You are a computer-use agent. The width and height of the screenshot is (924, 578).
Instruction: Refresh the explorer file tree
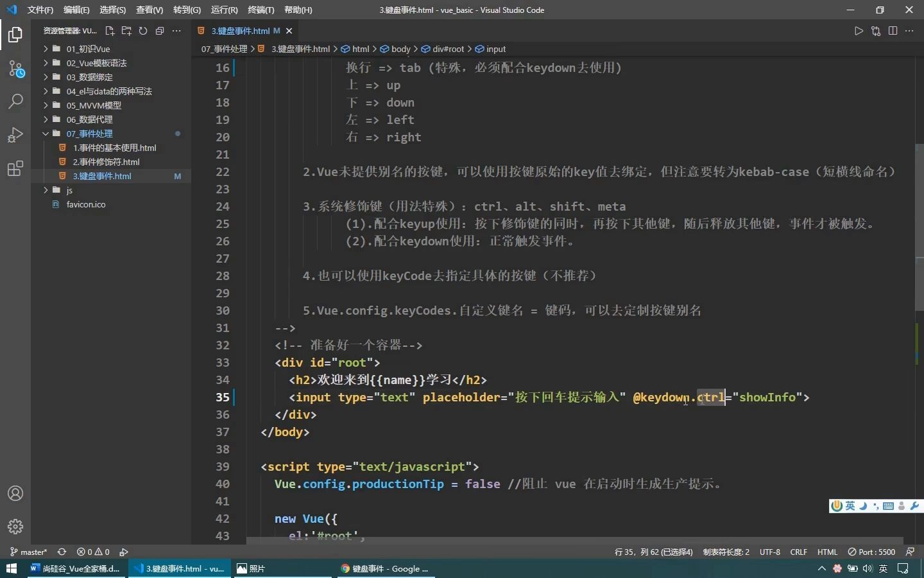click(143, 31)
